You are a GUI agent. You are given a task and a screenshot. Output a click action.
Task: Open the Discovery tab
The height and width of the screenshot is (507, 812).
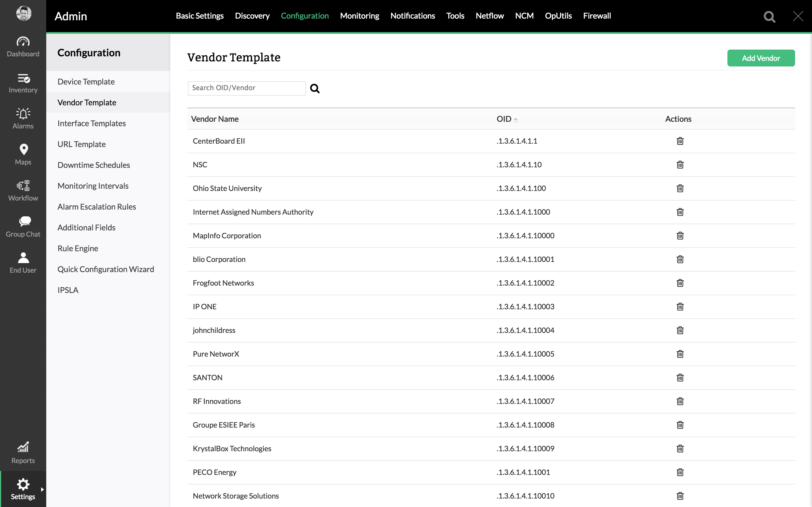click(x=252, y=16)
